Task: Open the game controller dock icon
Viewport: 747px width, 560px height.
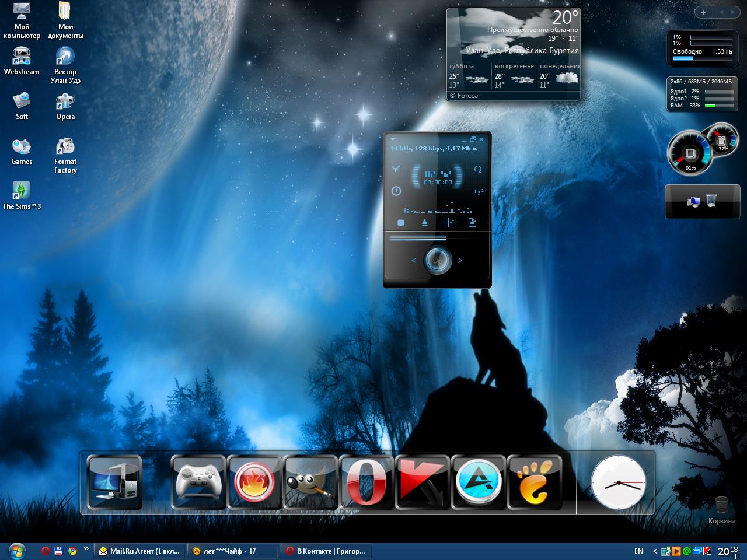Action: coord(198,482)
